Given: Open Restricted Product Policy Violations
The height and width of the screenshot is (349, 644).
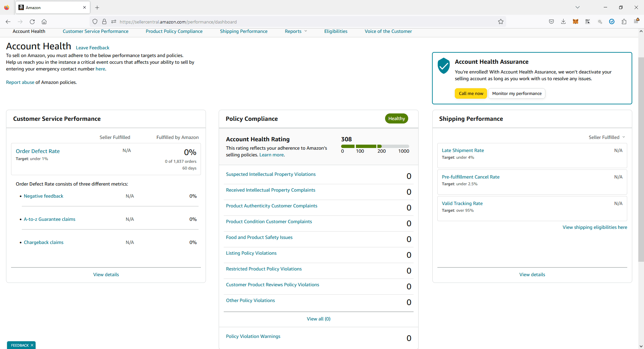Looking at the screenshot, I should coord(264,269).
